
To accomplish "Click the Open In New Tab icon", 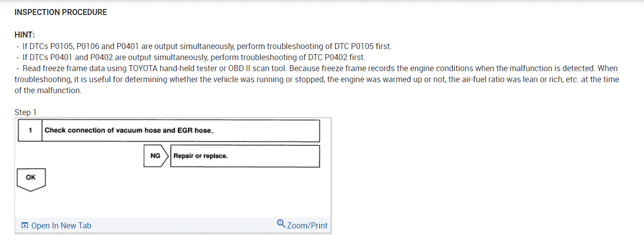I will [x=25, y=225].
